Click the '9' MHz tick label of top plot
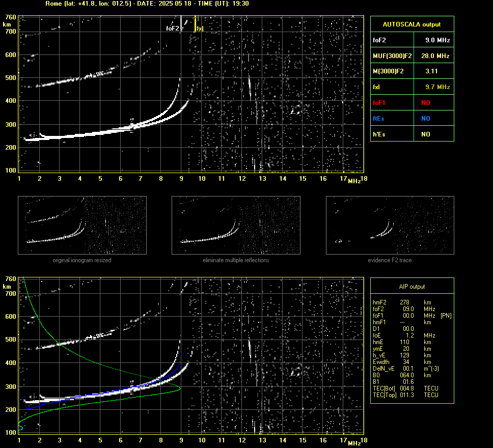The width and height of the screenshot is (493, 448). [x=181, y=179]
